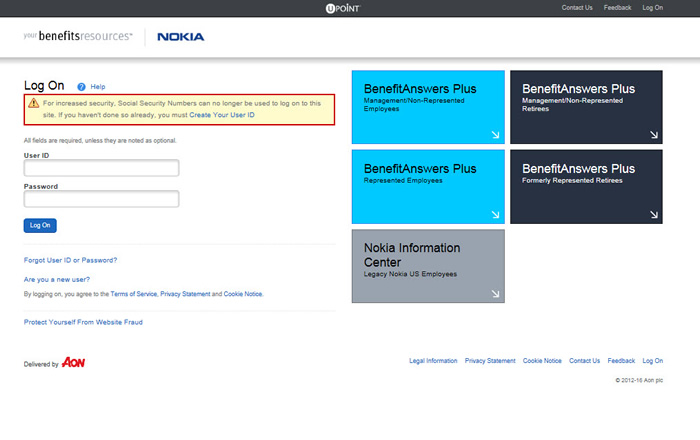
Task: Click arrow icon on Nokia Information Center tile
Action: 495,293
